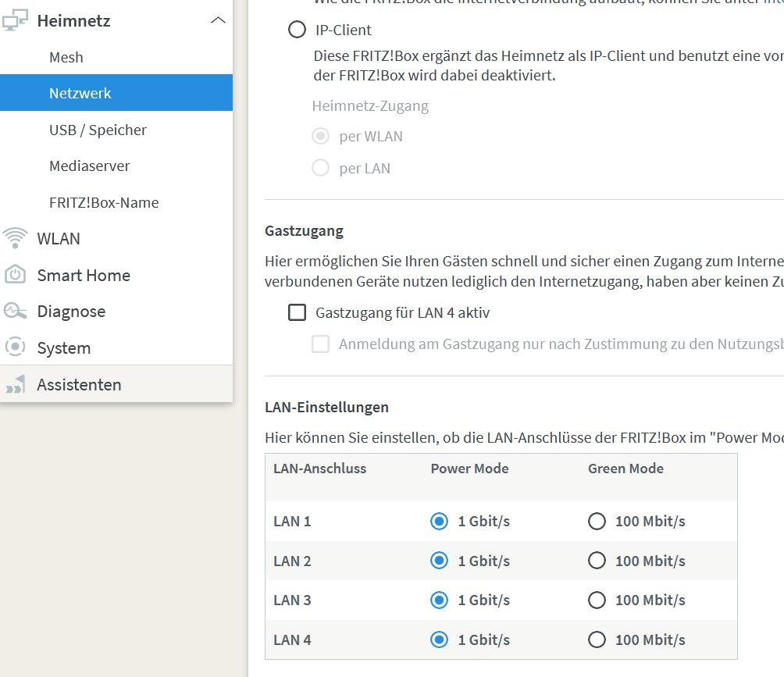Click the Assistenten icon
The height and width of the screenshot is (677, 784).
coord(15,384)
